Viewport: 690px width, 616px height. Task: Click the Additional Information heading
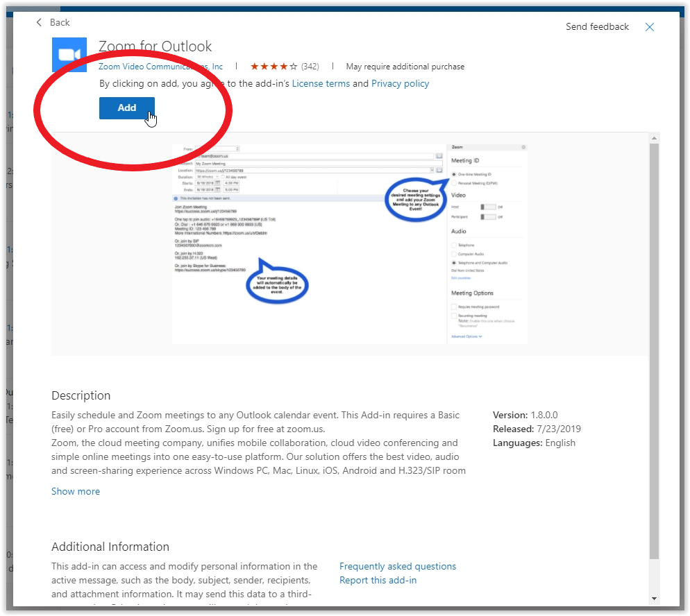point(110,547)
